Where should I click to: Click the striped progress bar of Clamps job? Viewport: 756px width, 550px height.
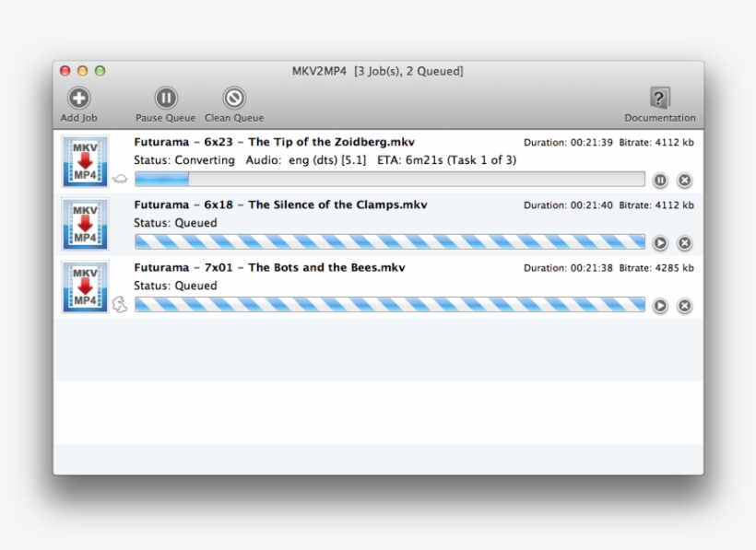click(389, 242)
